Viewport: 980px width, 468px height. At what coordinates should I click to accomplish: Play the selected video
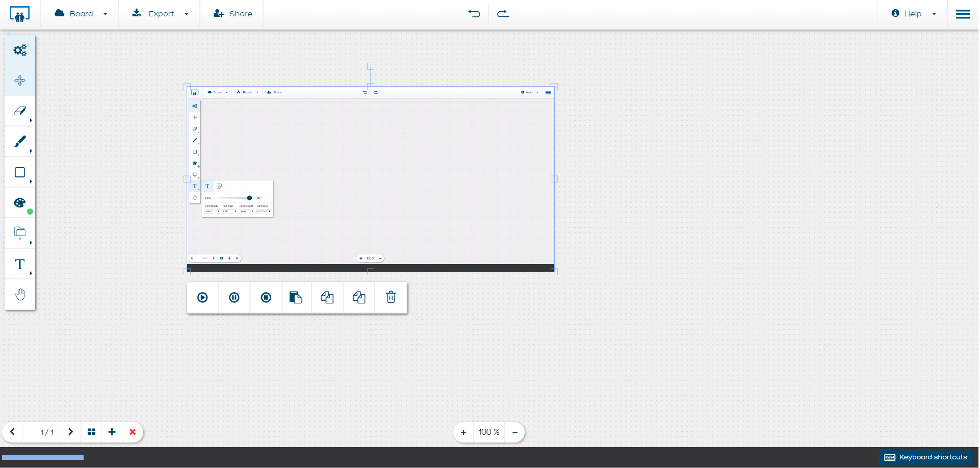tap(202, 297)
